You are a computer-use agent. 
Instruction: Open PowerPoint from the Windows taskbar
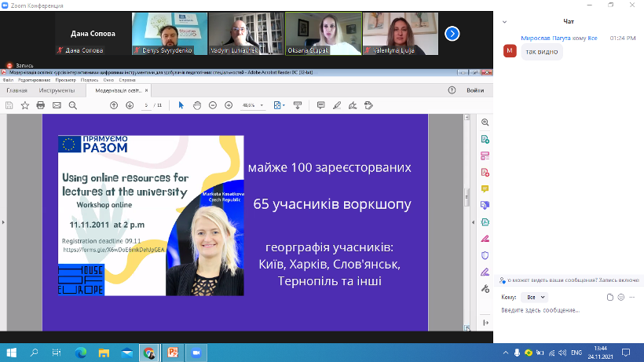pos(172,353)
